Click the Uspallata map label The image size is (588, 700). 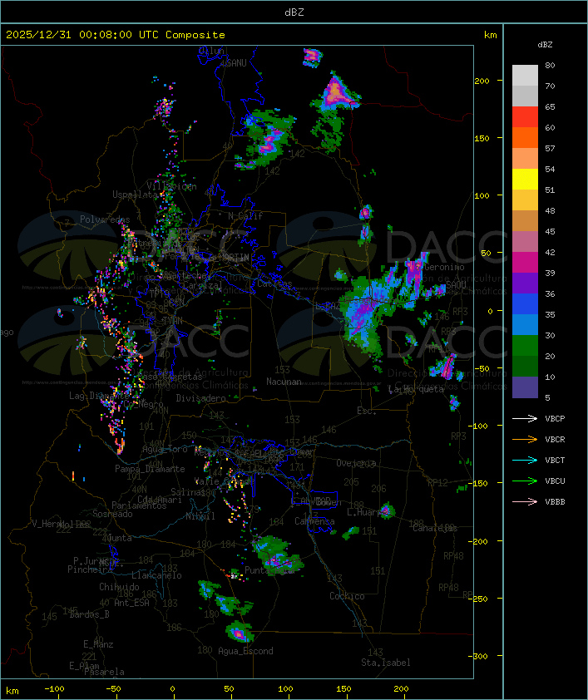[x=135, y=195]
